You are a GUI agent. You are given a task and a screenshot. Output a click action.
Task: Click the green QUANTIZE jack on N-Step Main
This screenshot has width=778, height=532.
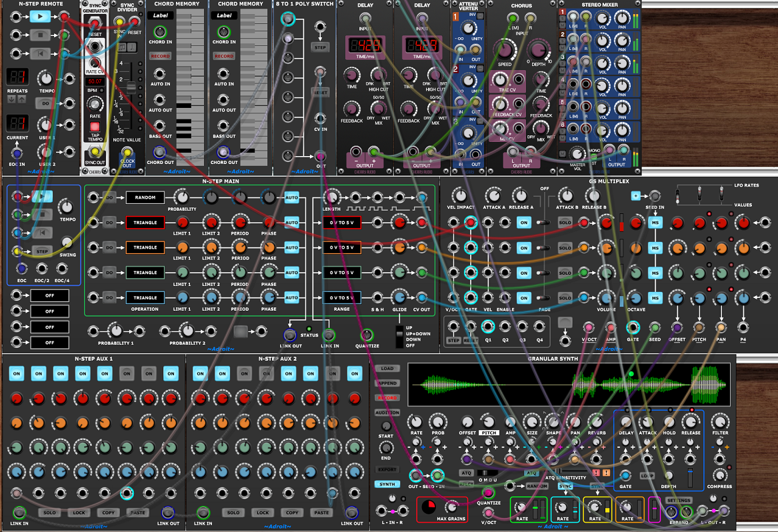coord(367,335)
